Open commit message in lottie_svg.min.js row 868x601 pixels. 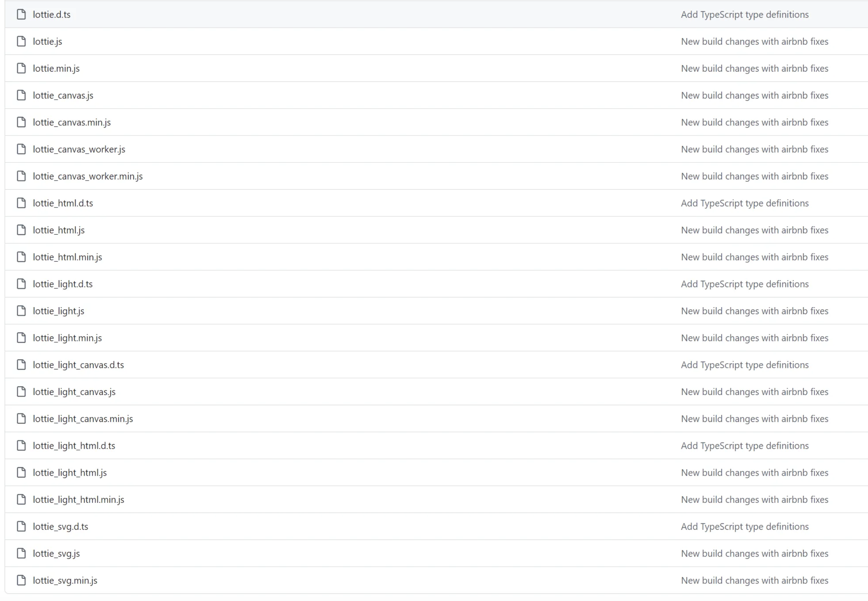point(754,580)
